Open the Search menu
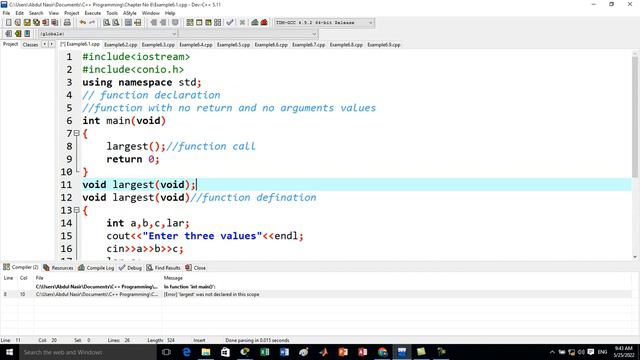Screen dimensions: 640x360 (36, 13)
